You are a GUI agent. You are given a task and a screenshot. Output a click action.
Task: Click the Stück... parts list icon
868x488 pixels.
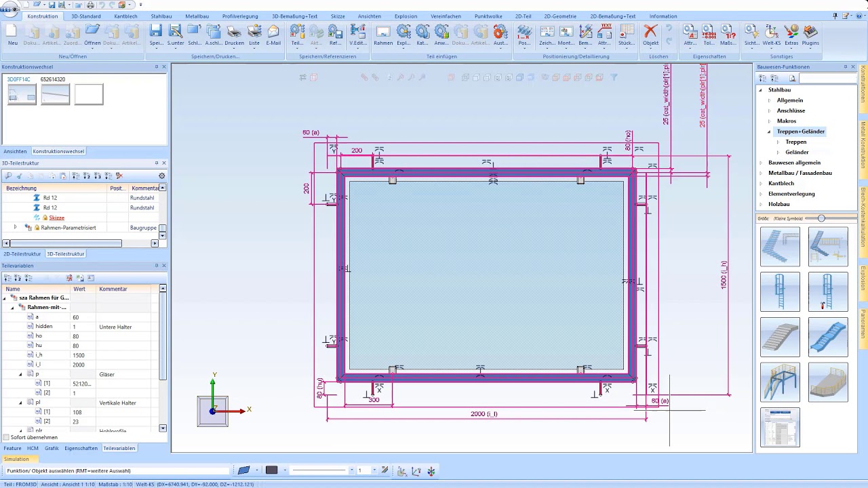pyautogui.click(x=627, y=31)
